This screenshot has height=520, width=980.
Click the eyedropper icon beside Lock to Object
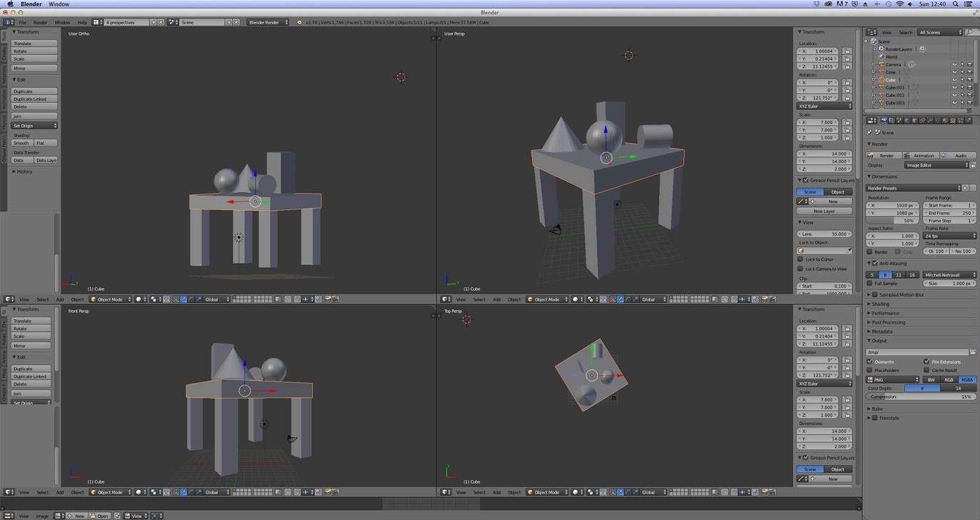tap(849, 250)
